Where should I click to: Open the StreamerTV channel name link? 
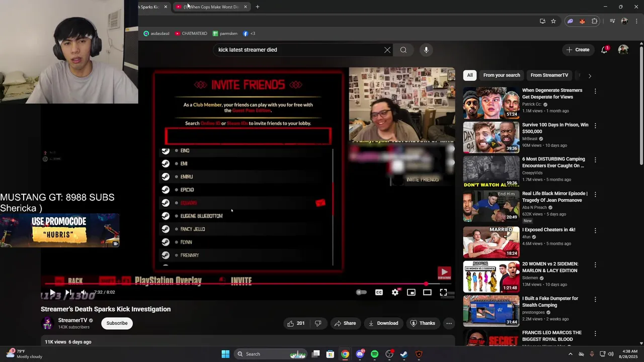coord(72,320)
